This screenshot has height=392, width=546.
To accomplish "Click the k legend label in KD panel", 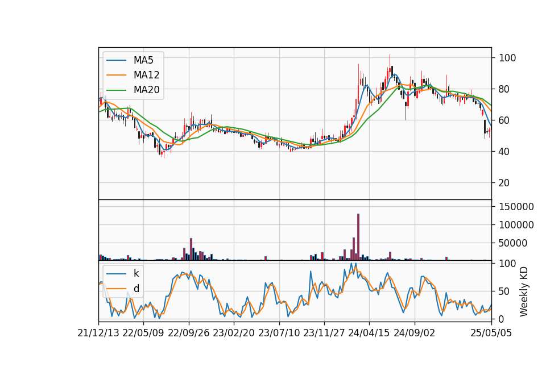I will 136,273.
